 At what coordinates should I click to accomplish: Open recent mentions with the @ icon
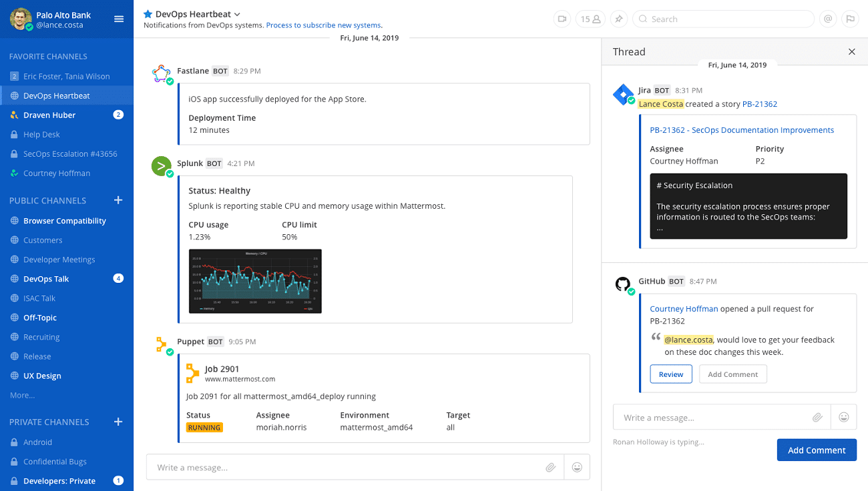828,19
